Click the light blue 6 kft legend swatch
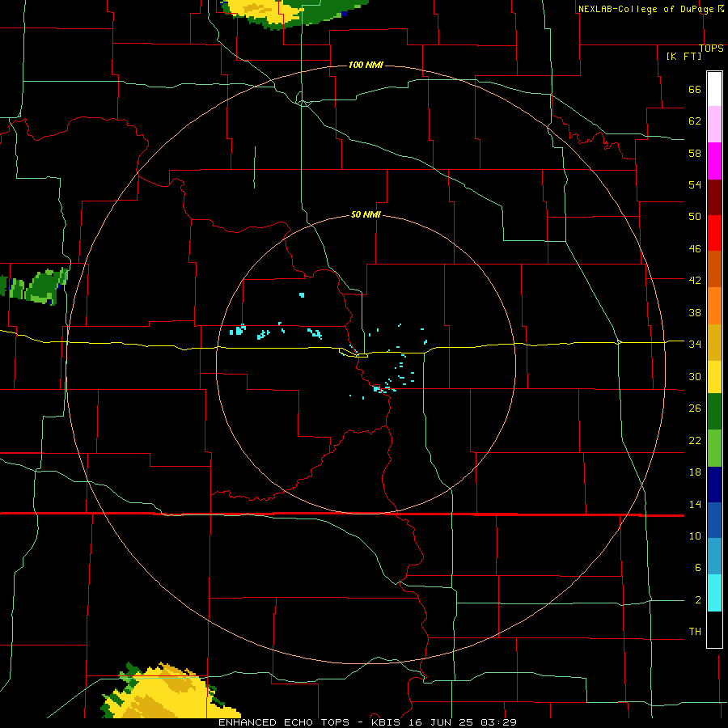The image size is (728, 728). click(714, 557)
